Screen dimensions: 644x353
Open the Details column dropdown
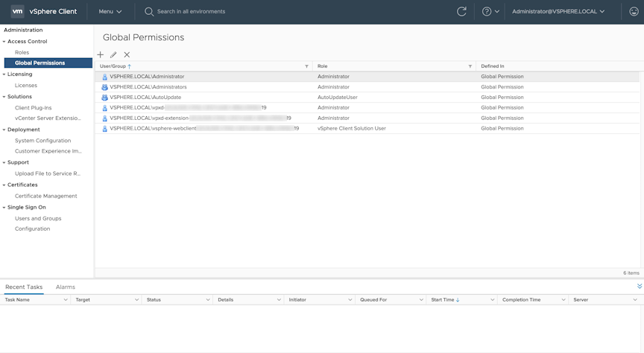[279, 299]
